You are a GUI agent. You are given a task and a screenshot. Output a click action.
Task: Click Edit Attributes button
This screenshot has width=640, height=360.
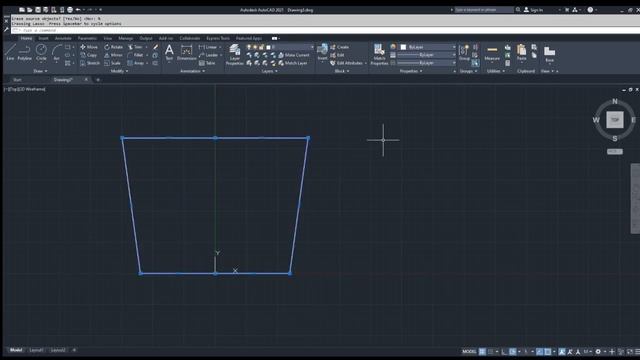(347, 63)
